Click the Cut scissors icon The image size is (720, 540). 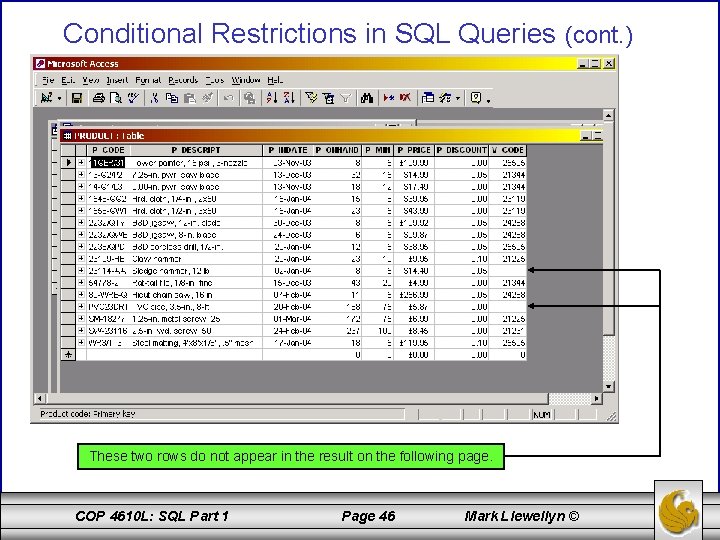coord(154,98)
